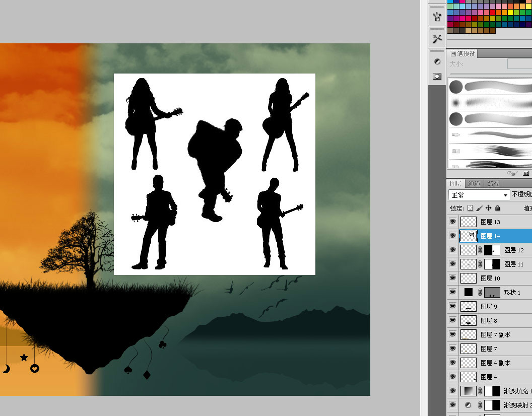
Task: Toggle visibility of 图层 12
Action: click(452, 250)
